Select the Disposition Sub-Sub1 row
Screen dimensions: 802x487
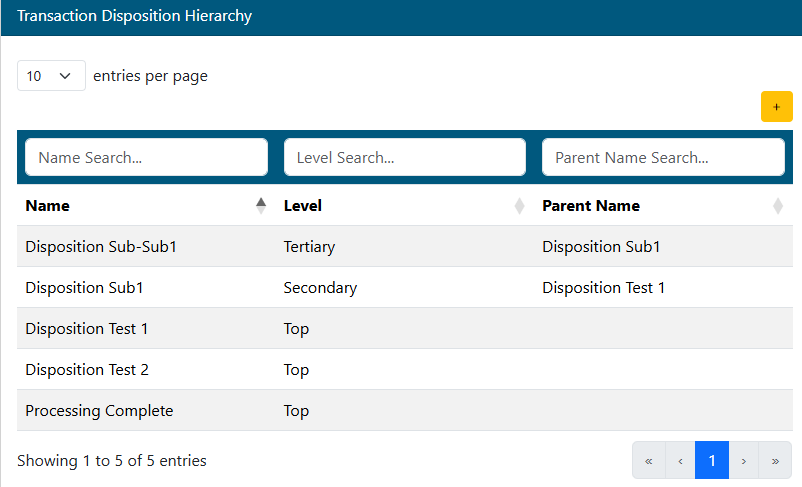coord(101,247)
